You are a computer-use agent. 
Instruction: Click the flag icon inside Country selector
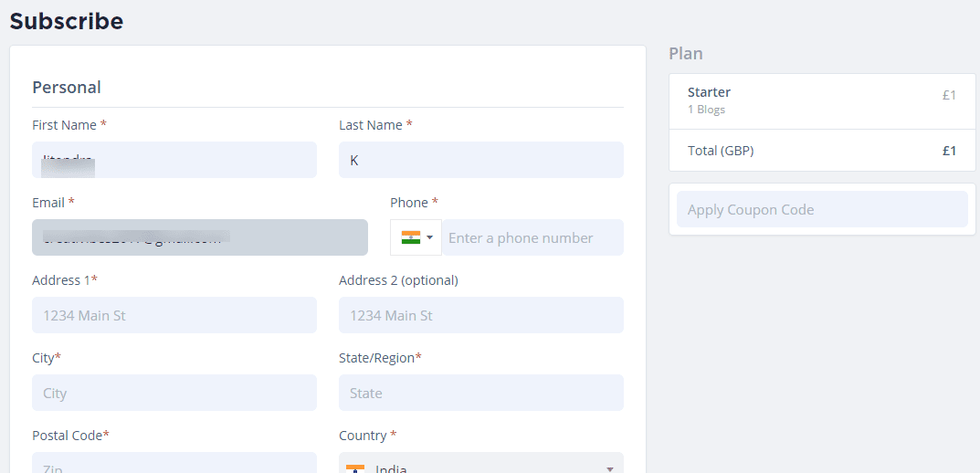[355, 468]
